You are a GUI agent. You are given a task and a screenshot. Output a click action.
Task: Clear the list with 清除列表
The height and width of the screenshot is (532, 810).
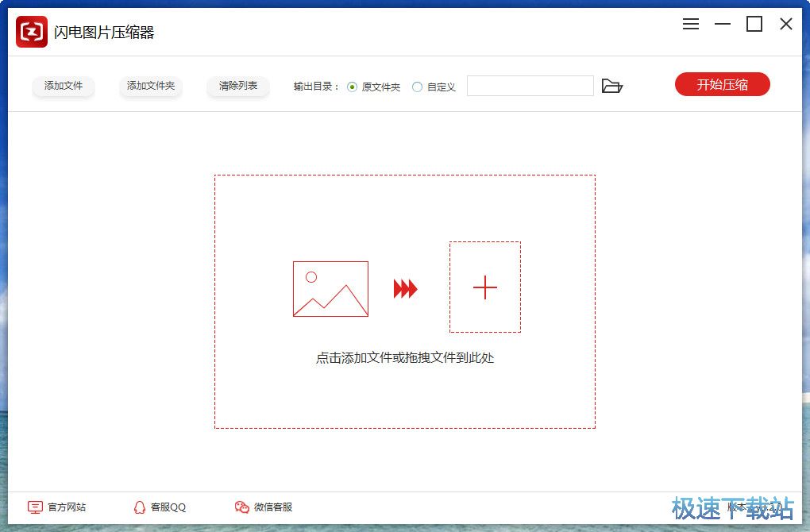pos(238,86)
